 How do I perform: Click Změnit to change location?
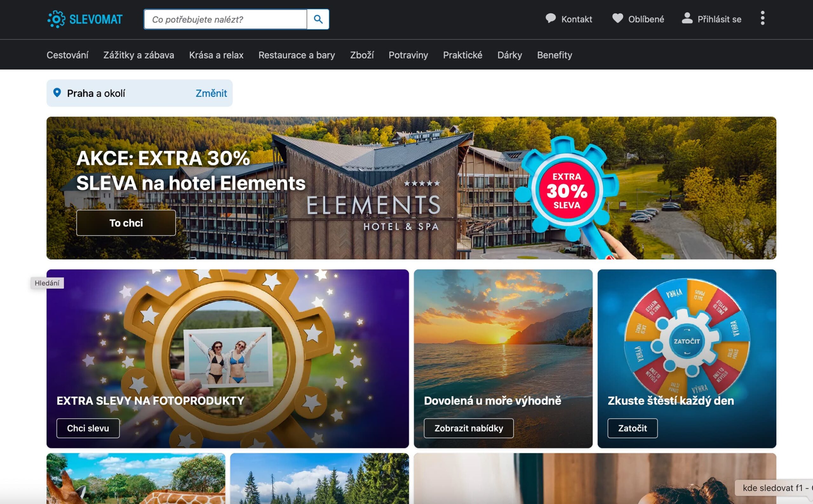point(211,93)
